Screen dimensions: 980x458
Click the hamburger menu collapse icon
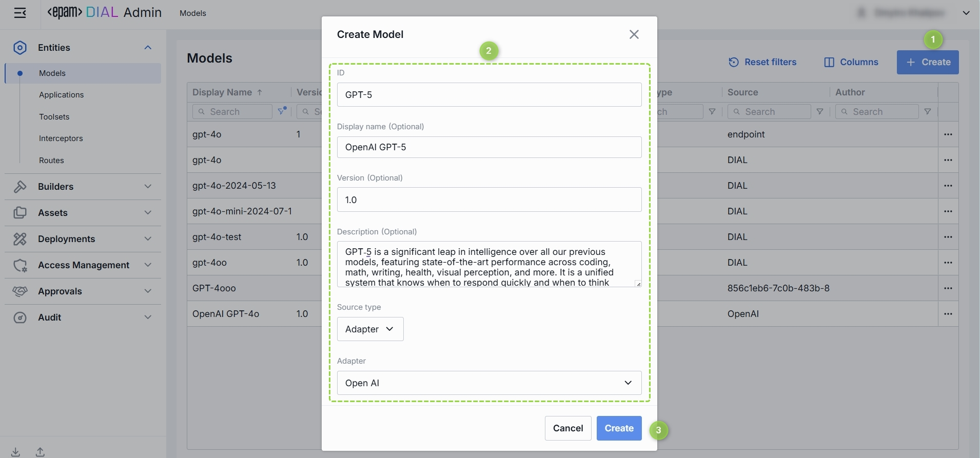coord(20,13)
